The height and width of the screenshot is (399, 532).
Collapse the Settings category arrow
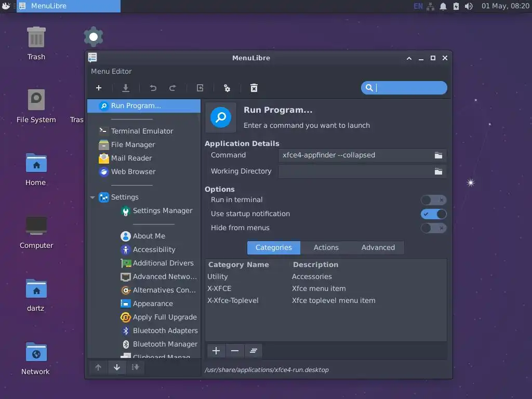[92, 197]
